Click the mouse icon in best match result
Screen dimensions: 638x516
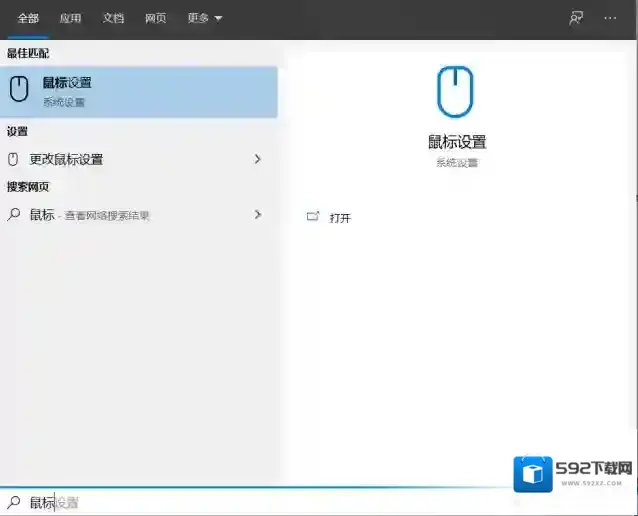pyautogui.click(x=19, y=90)
